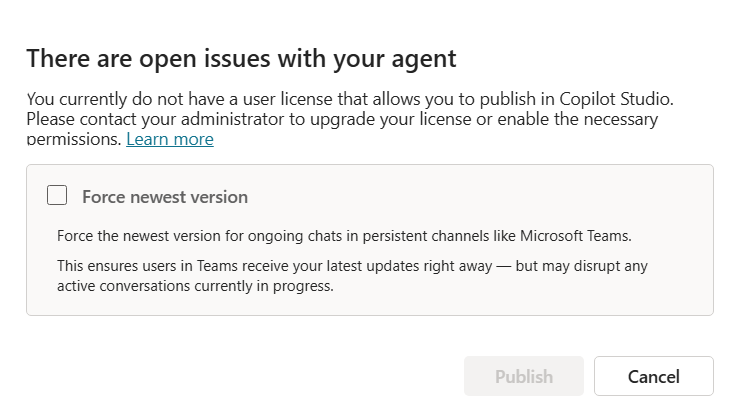741x416 pixels.
Task: Click the description mentioning Microsoft Teams persistent channels
Action: (344, 235)
